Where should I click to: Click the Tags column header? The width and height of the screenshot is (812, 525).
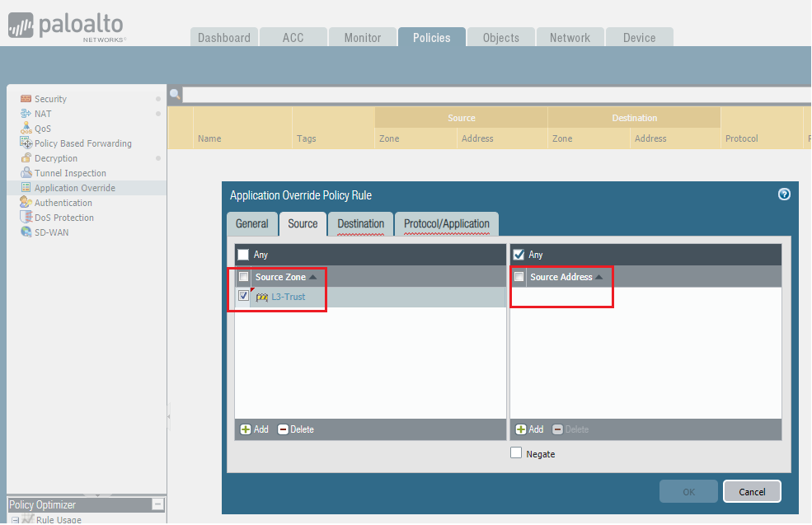pyautogui.click(x=306, y=138)
